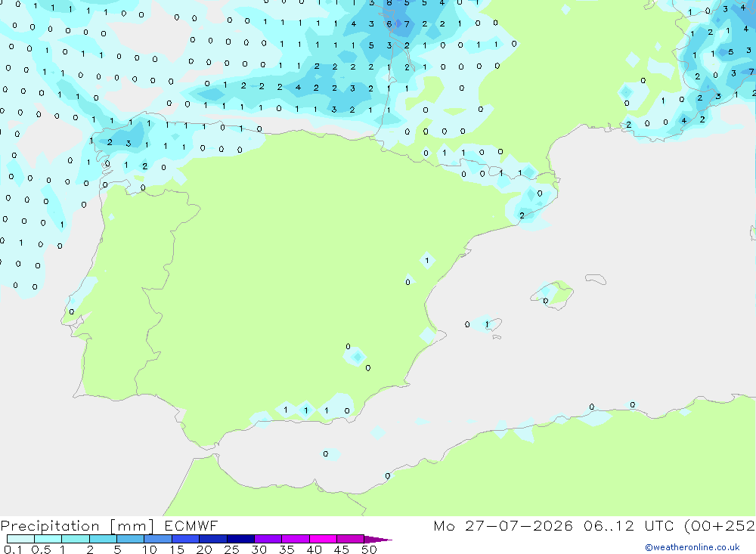Click the '6' precipitation value over western France
Screen dimensions: 756x554
pos(389,24)
